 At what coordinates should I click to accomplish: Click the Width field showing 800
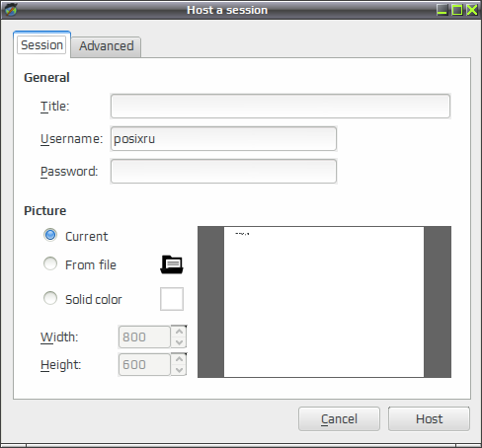click(144, 336)
